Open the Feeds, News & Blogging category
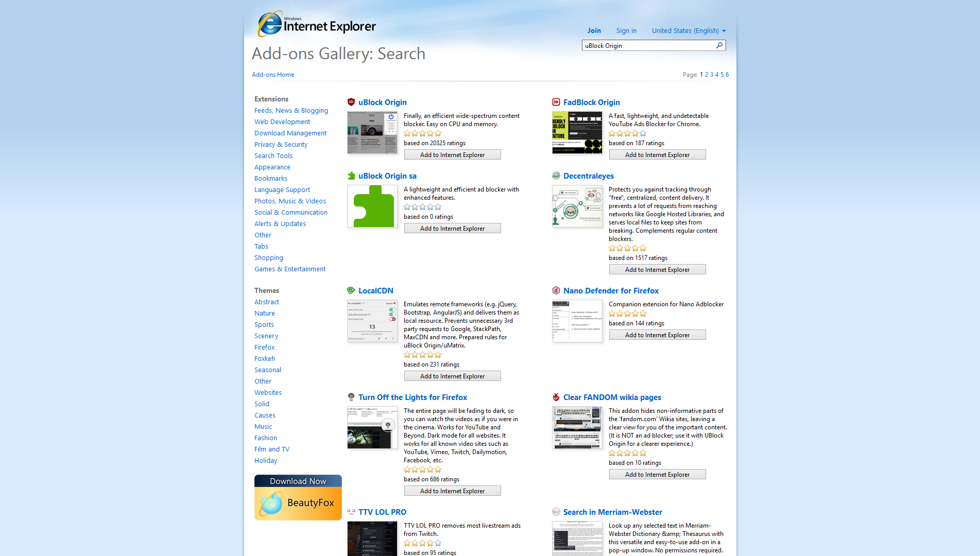The height and width of the screenshot is (556, 980). [x=291, y=110]
